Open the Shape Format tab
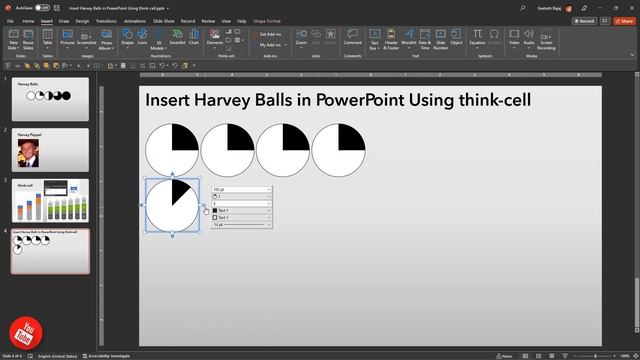Viewport: 640px width, 360px height. pos(267,21)
